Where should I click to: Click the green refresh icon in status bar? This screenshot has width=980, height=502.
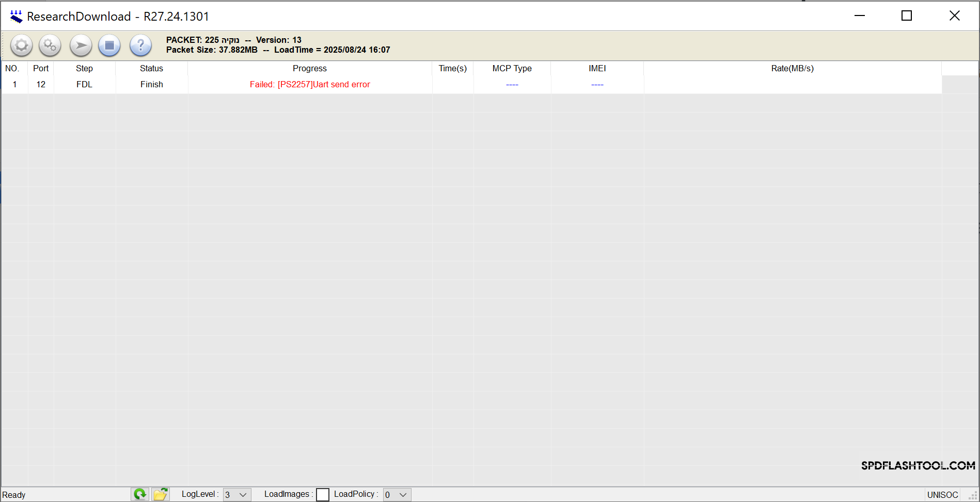[140, 494]
